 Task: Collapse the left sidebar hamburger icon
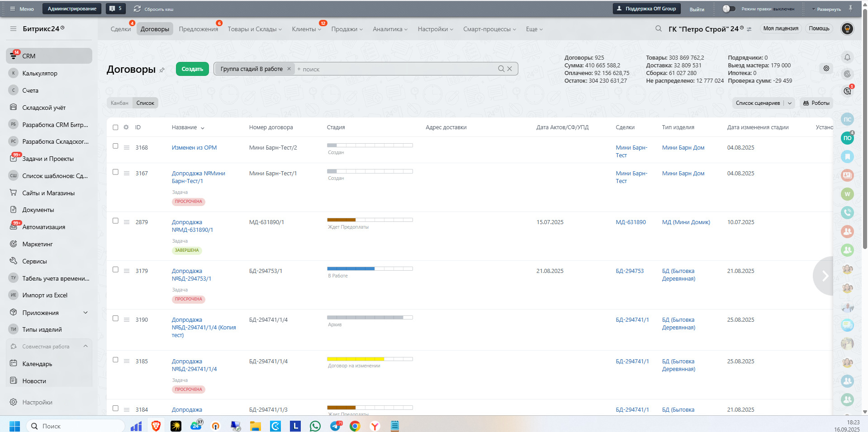click(x=13, y=29)
